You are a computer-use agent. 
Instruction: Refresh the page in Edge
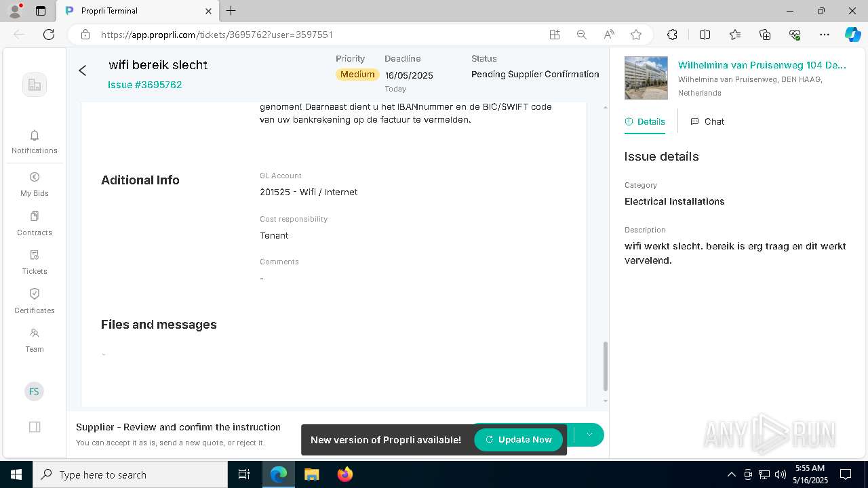point(49,35)
